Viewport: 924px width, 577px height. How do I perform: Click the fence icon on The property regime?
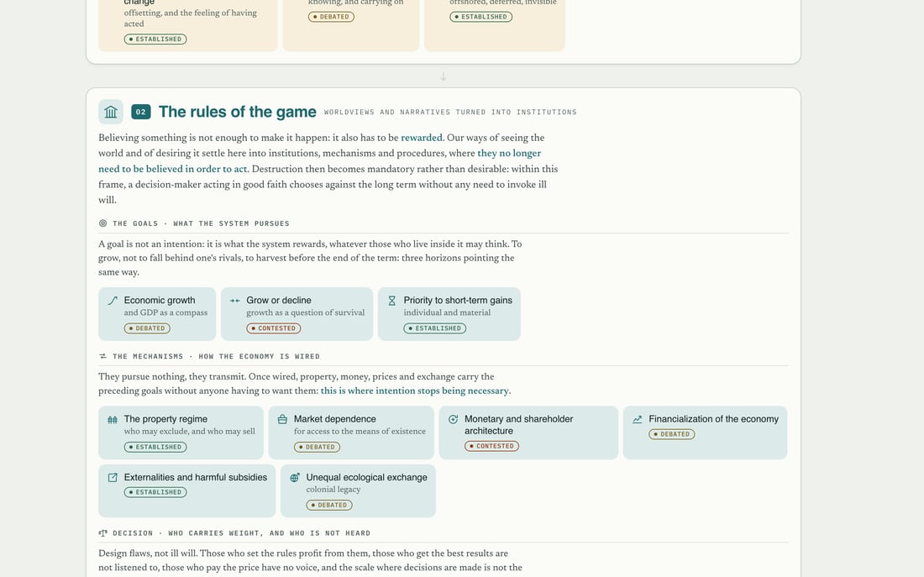click(113, 420)
